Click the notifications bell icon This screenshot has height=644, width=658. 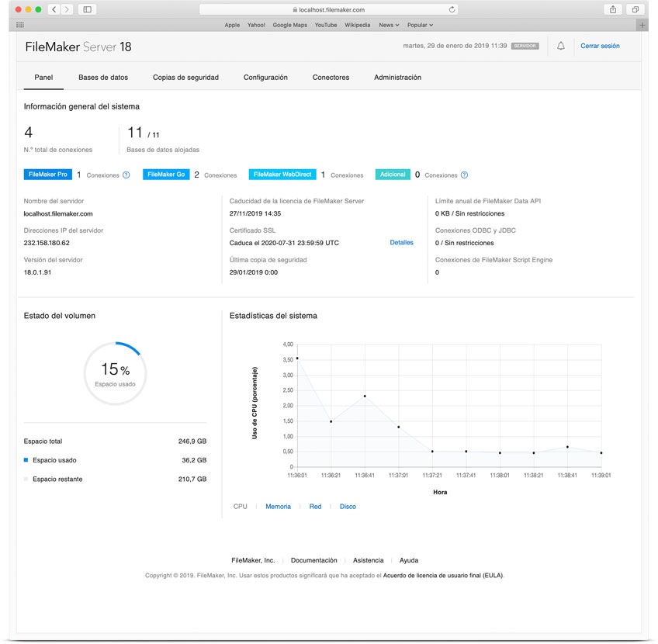[561, 46]
